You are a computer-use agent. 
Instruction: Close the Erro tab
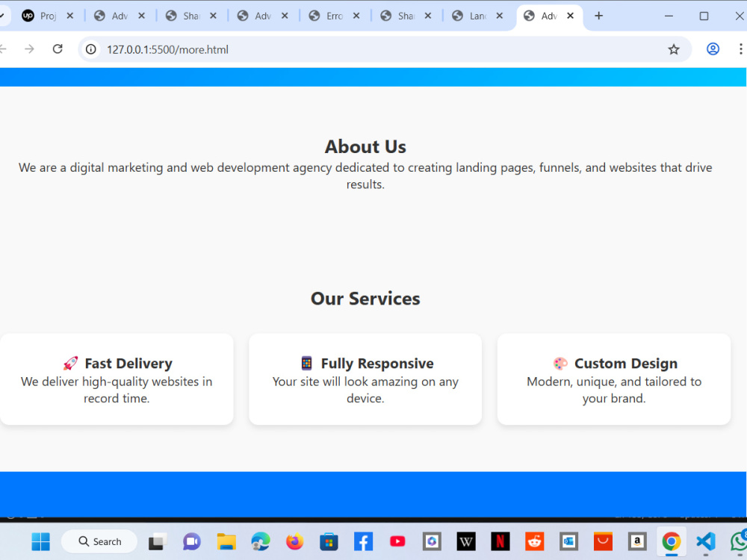356,16
